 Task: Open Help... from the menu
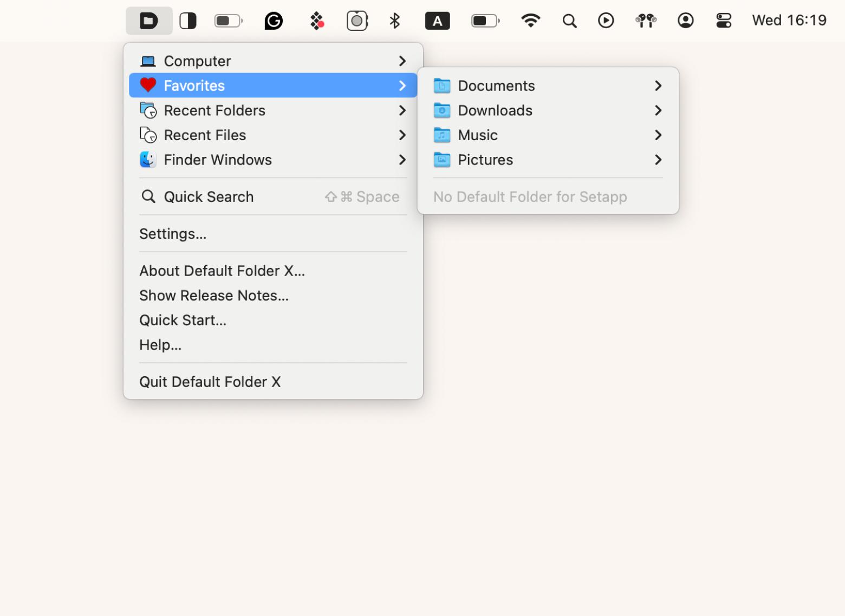[x=273, y=345]
